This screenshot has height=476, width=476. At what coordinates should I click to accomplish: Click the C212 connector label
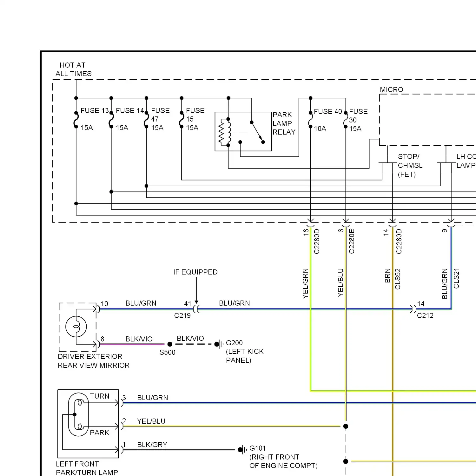click(425, 315)
